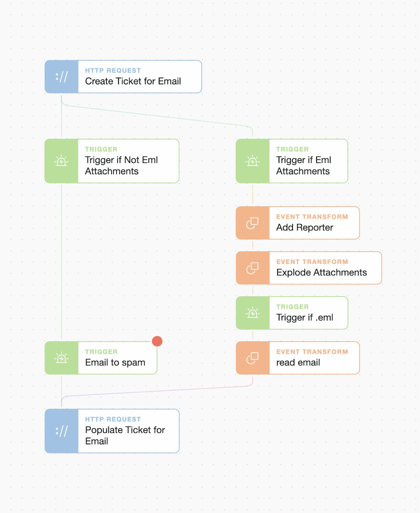
Task: Open the Populate Ticket for Email request
Action: click(x=125, y=435)
